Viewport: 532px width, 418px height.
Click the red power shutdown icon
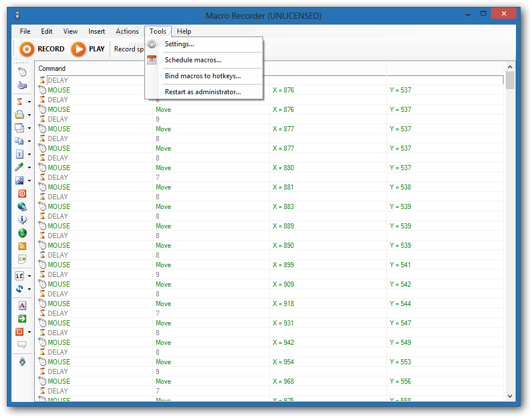22,194
